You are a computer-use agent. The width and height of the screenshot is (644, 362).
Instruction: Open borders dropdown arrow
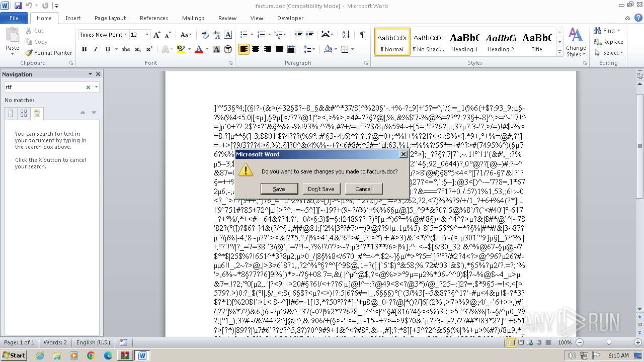point(352,49)
